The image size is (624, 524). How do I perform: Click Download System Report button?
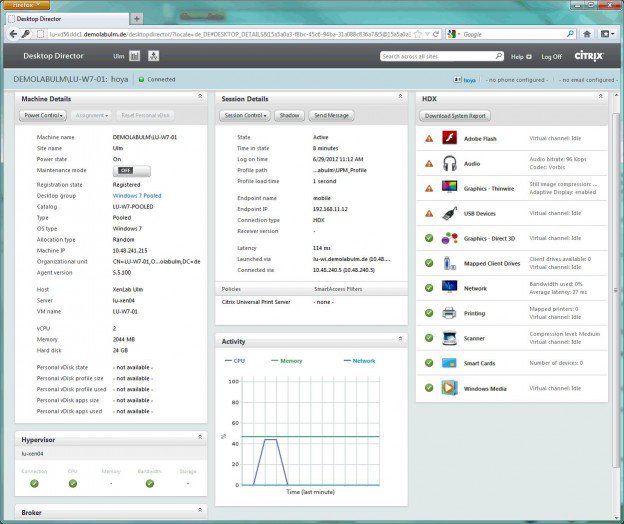click(455, 116)
